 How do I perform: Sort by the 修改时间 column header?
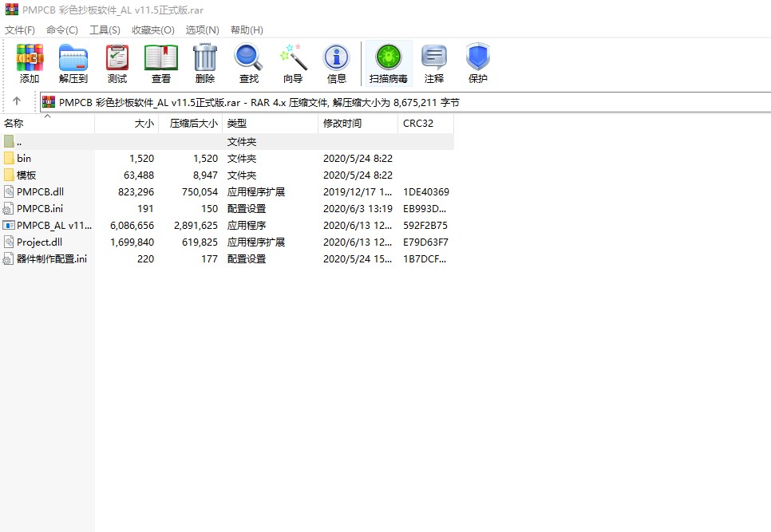358,124
